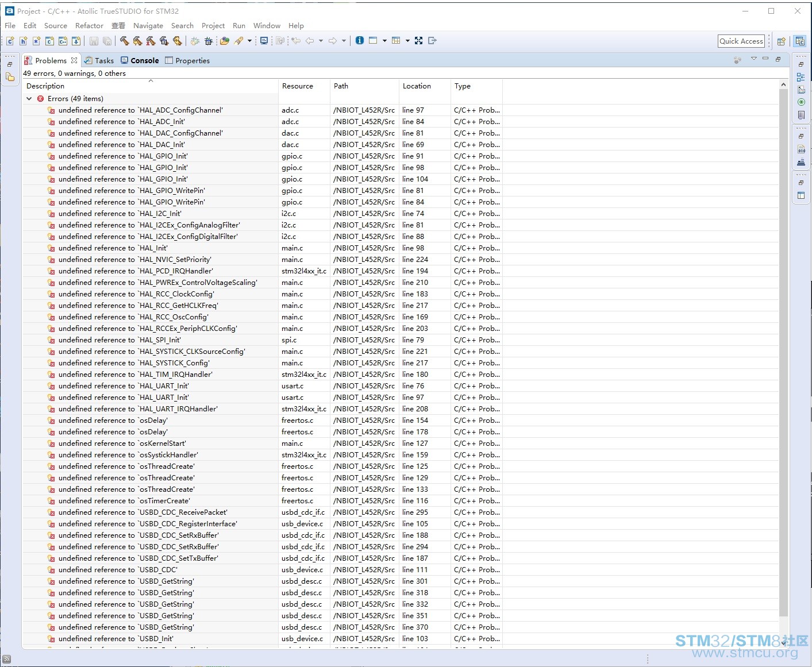Click the Open Perspective icon
Image resolution: width=812 pixels, height=667 pixels.
click(782, 41)
